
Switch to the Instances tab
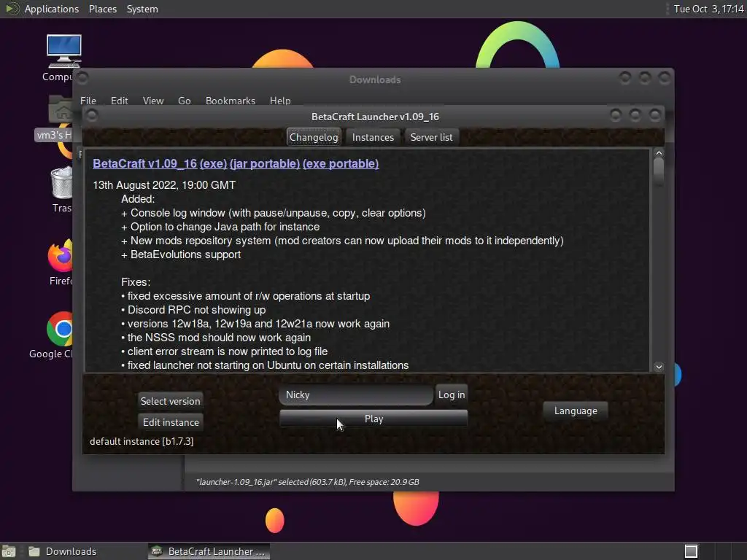(x=373, y=137)
